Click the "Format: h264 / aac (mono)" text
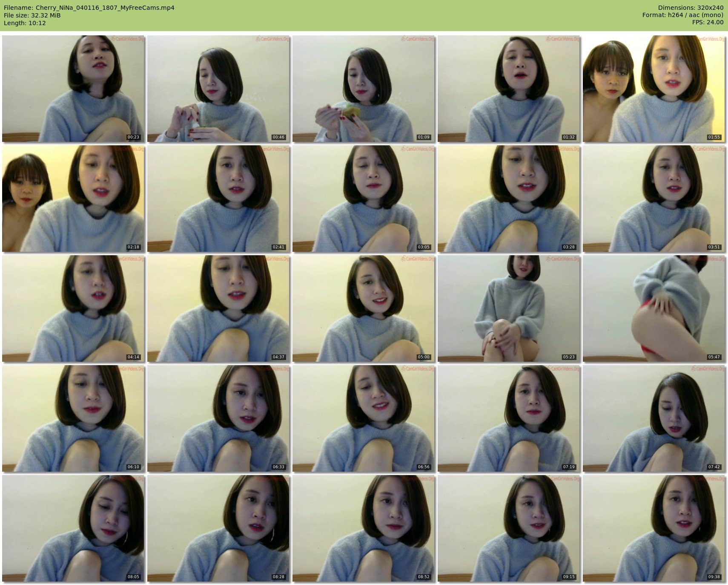This screenshot has width=728, height=585. (683, 15)
